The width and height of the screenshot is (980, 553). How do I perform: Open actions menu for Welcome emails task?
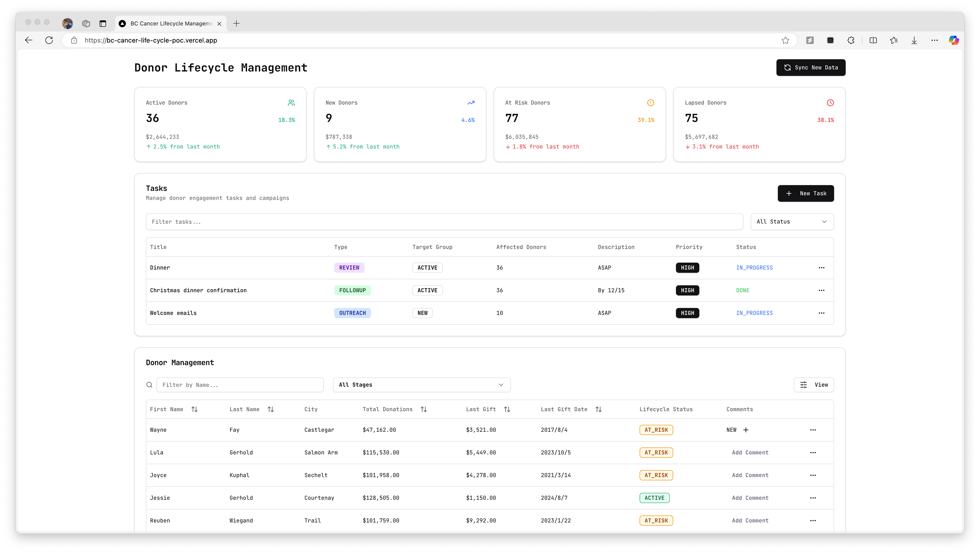tap(821, 313)
